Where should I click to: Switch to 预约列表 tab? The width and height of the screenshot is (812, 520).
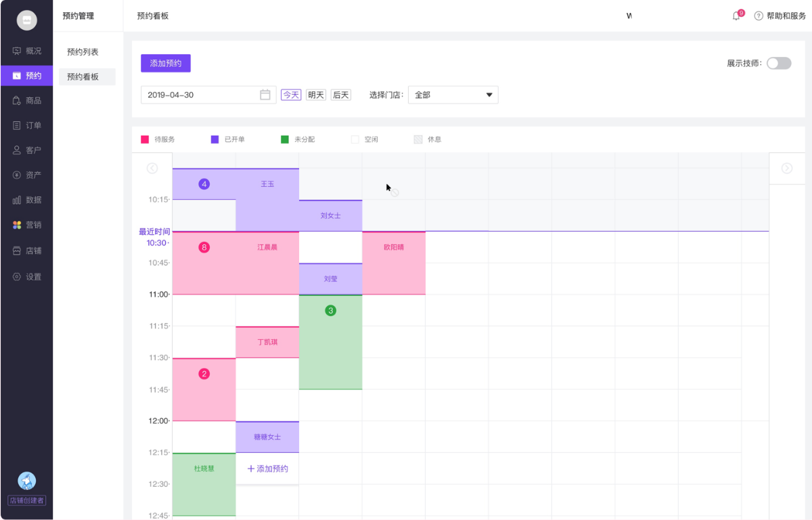tap(83, 51)
